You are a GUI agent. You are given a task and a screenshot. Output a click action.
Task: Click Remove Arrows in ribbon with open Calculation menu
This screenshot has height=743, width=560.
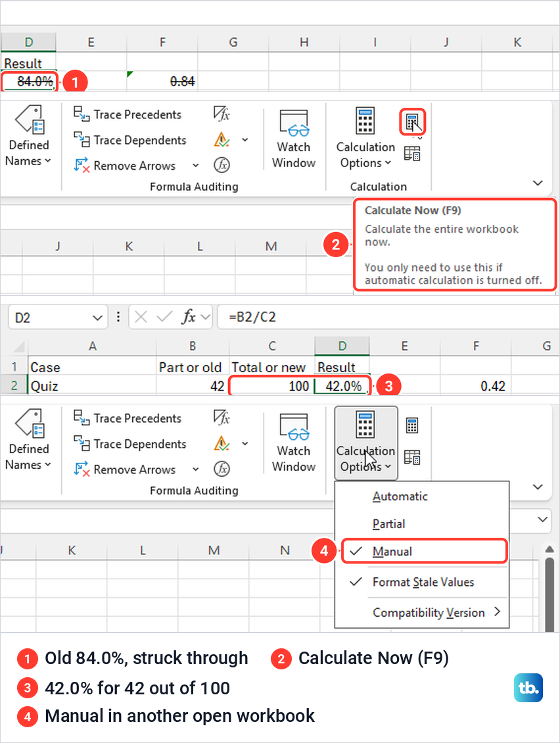[125, 469]
